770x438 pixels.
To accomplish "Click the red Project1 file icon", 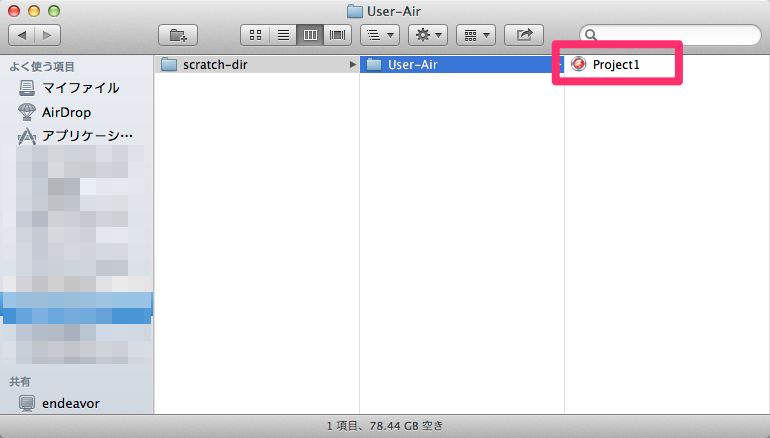I will click(x=579, y=64).
